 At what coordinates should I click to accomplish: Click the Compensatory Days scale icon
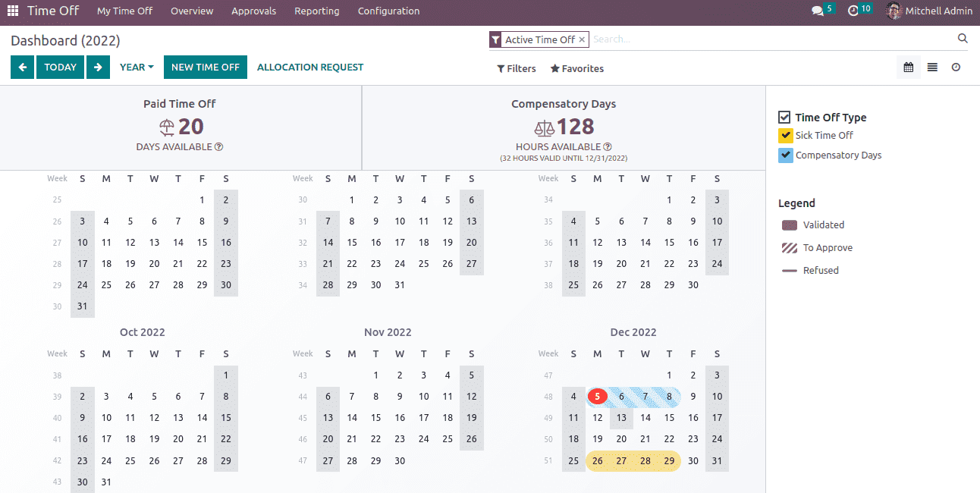[x=545, y=127]
